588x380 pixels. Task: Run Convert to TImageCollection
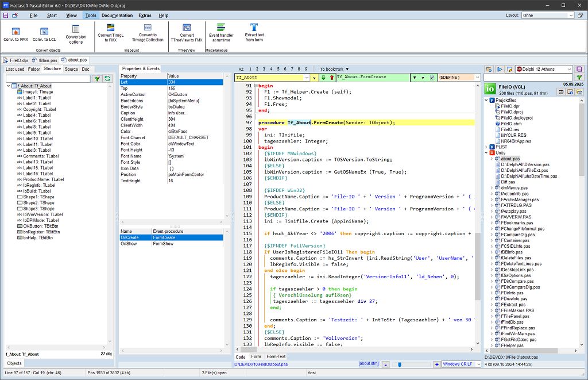click(148, 36)
